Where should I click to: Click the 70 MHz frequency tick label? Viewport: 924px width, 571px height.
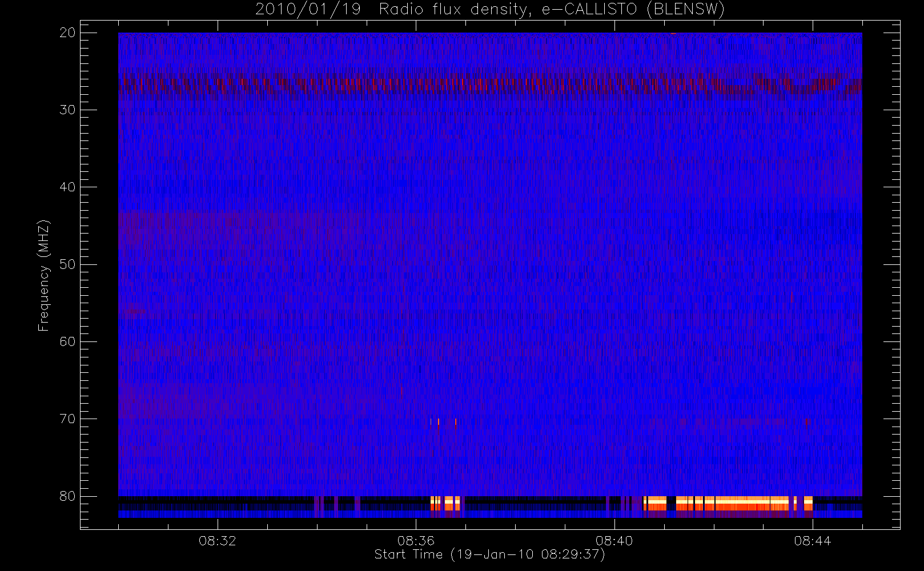[67, 419]
